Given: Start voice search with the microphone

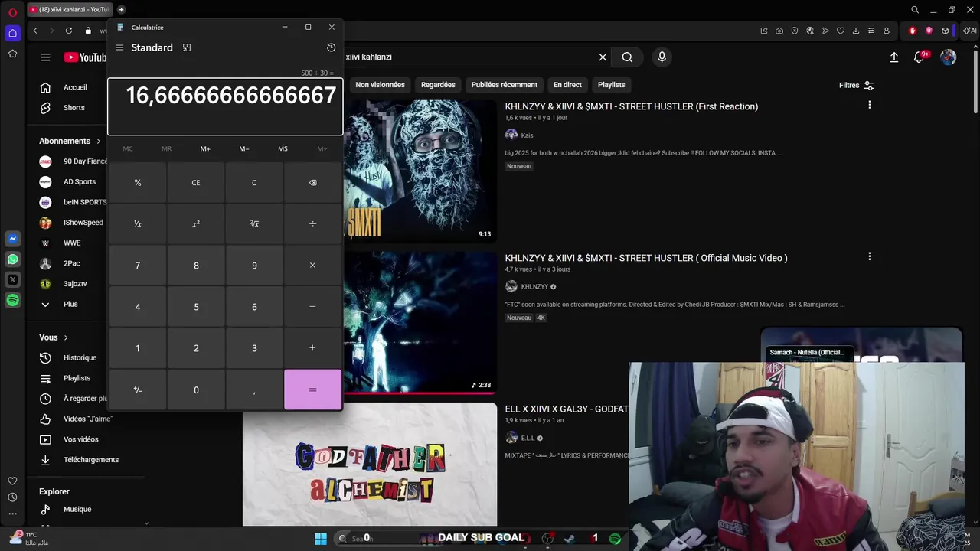Looking at the screenshot, I should (662, 57).
